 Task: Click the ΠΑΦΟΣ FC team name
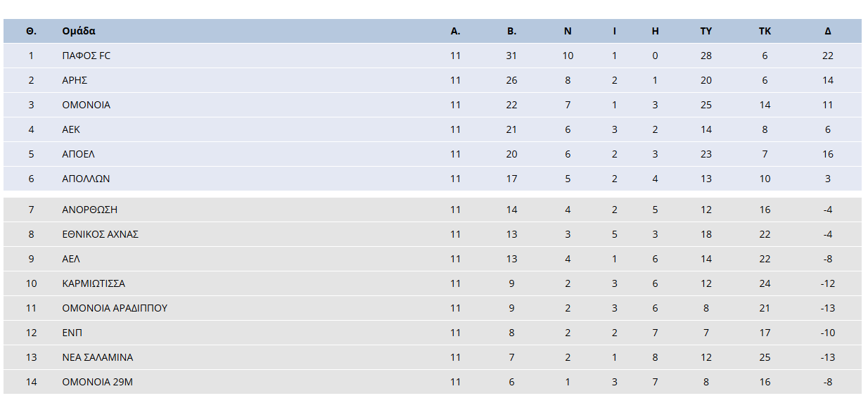(x=86, y=56)
